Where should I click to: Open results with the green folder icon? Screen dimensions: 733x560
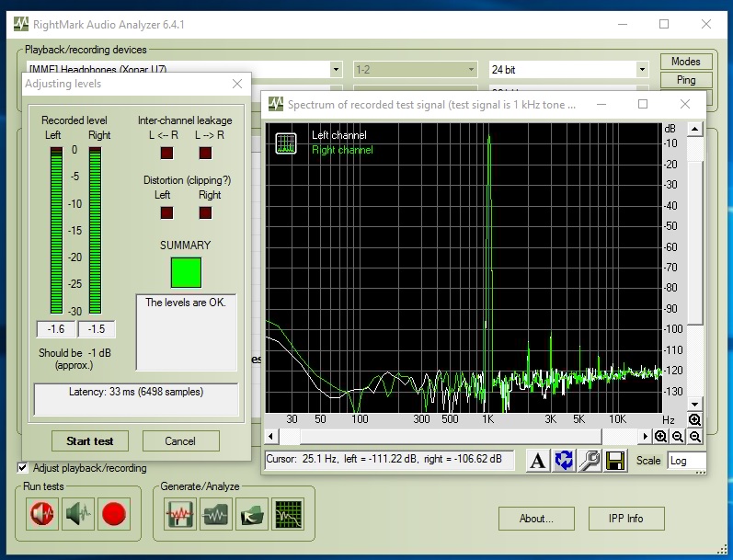251,514
